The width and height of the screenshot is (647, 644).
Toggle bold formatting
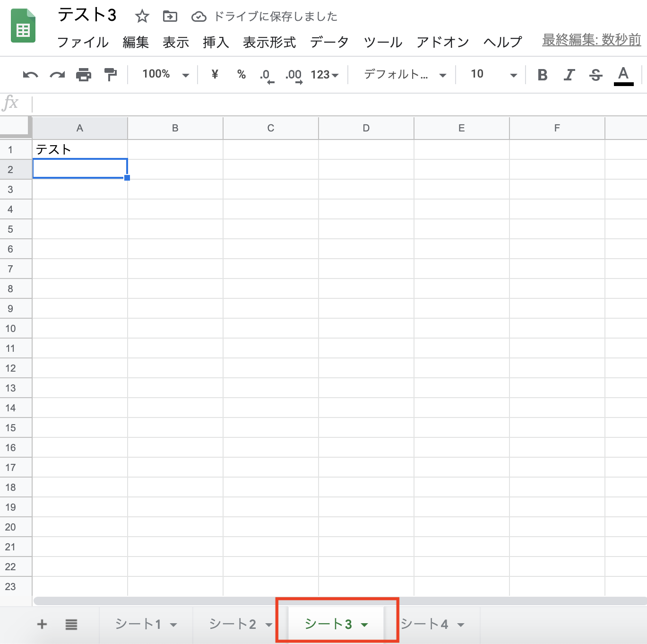point(543,75)
